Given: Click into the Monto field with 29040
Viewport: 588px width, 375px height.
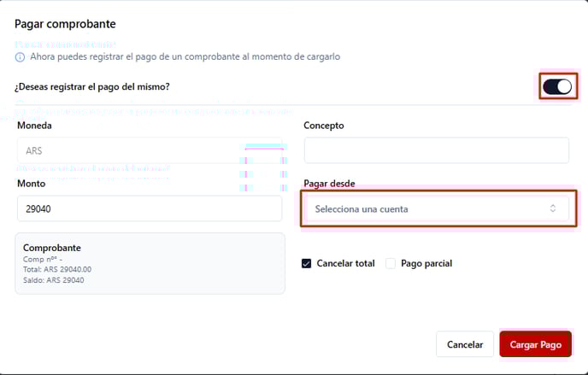Looking at the screenshot, I should tap(149, 208).
